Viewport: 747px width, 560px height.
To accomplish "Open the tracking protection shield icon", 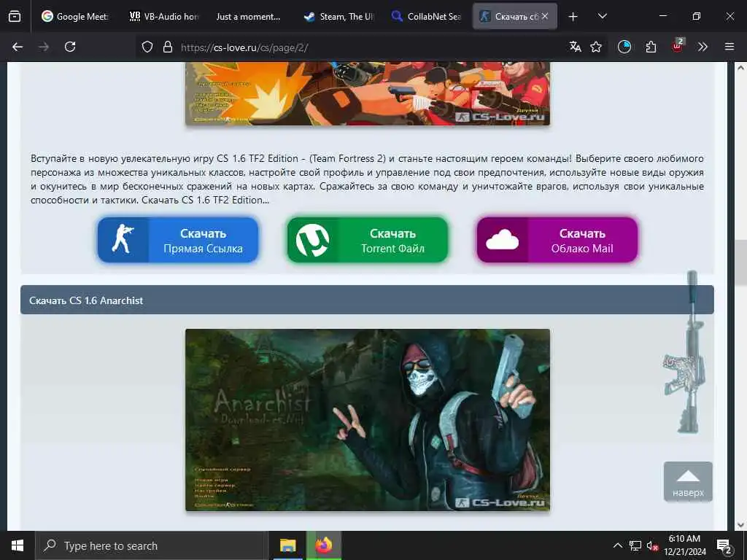I will pos(147,47).
